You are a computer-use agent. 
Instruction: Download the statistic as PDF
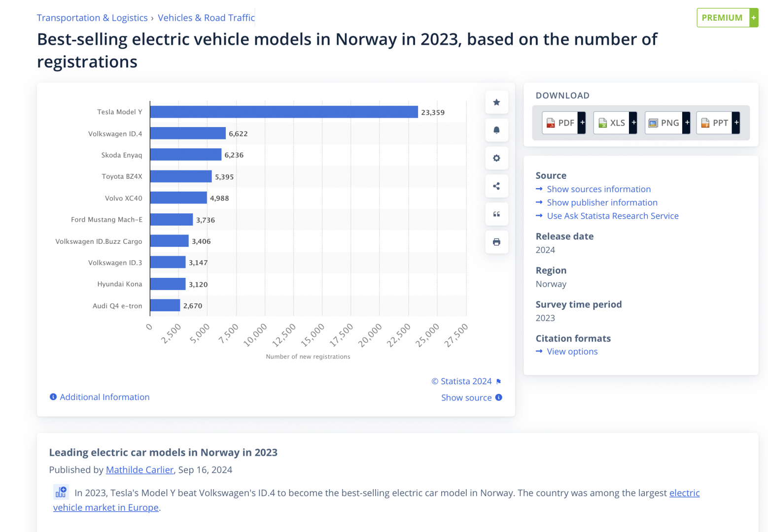[x=564, y=123]
